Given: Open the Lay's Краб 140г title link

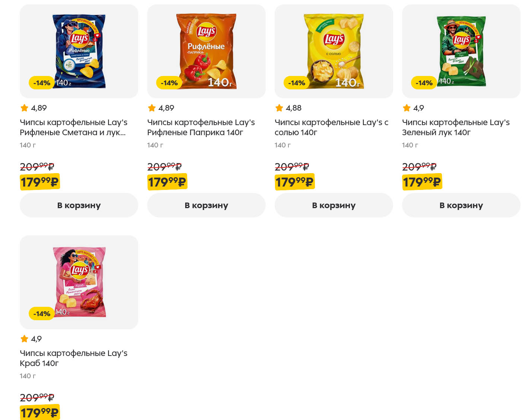Looking at the screenshot, I should click(73, 358).
